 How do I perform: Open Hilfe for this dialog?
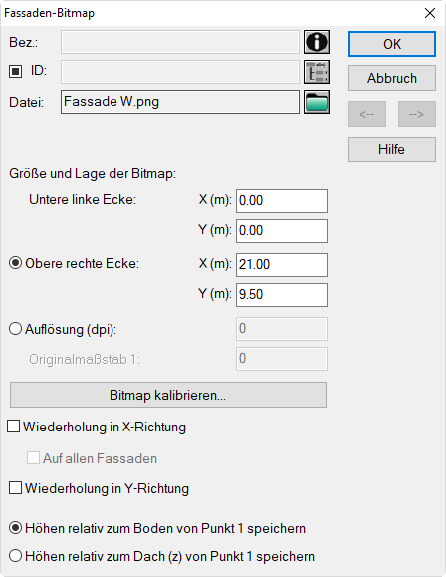point(392,149)
